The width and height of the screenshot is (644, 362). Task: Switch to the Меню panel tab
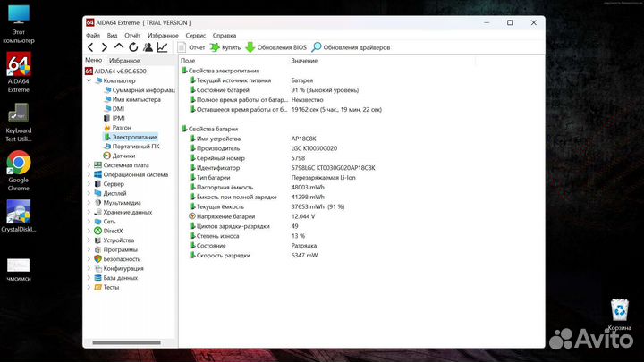(x=94, y=60)
